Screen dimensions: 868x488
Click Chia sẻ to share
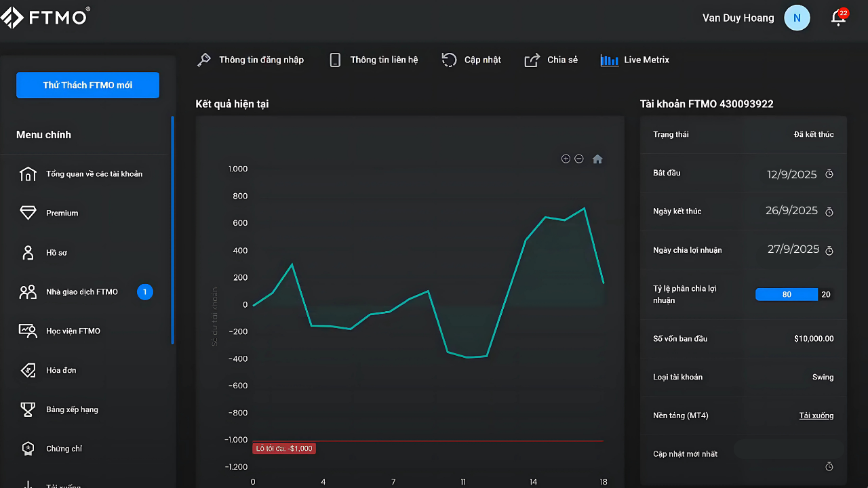click(x=551, y=60)
